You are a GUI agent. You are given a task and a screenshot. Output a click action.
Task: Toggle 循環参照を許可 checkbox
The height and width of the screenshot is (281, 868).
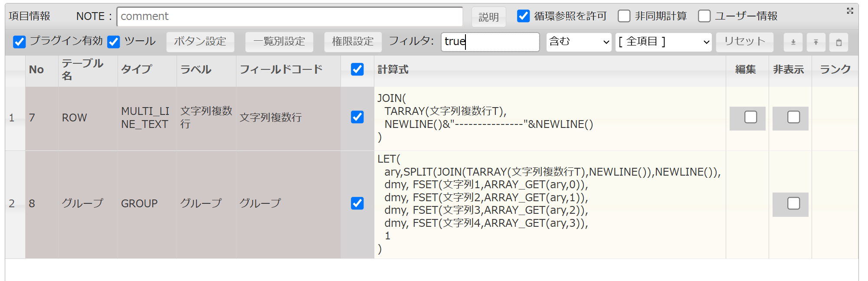[524, 16]
